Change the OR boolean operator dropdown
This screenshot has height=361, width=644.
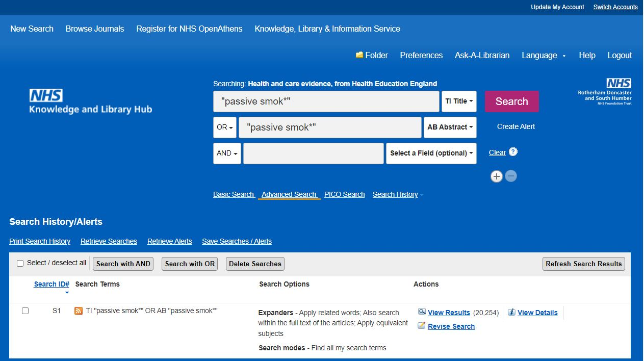tap(225, 127)
